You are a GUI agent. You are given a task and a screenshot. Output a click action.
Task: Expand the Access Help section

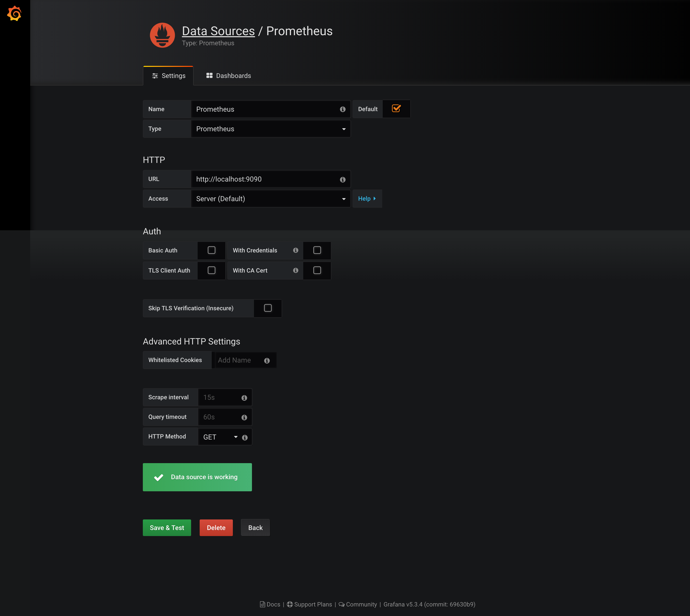[x=367, y=199]
